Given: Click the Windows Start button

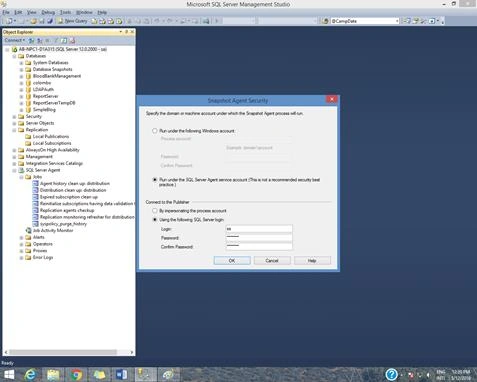Looking at the screenshot, I should [9, 375].
